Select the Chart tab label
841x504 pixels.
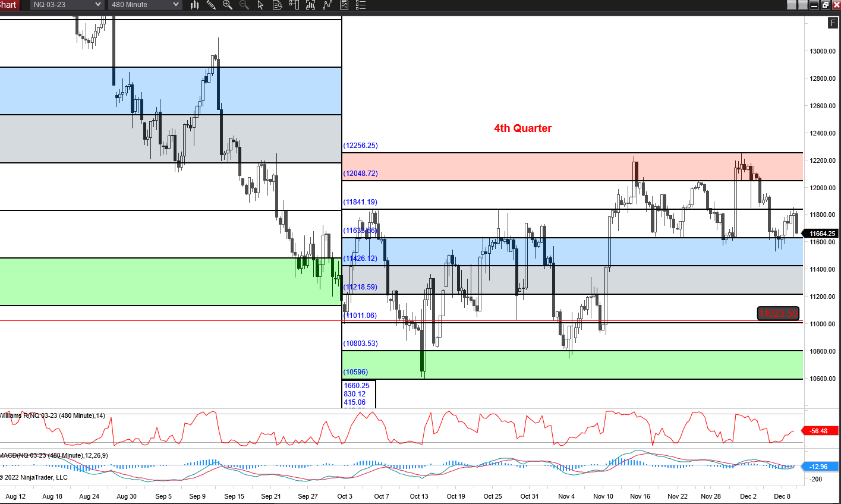8,5
